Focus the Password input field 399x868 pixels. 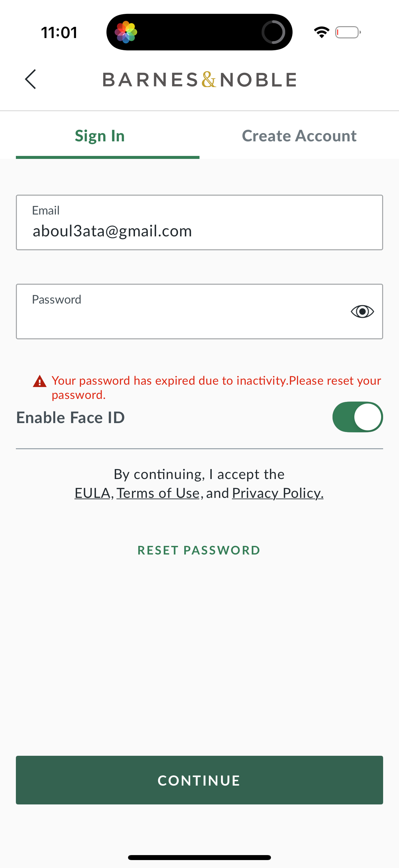coord(182,312)
